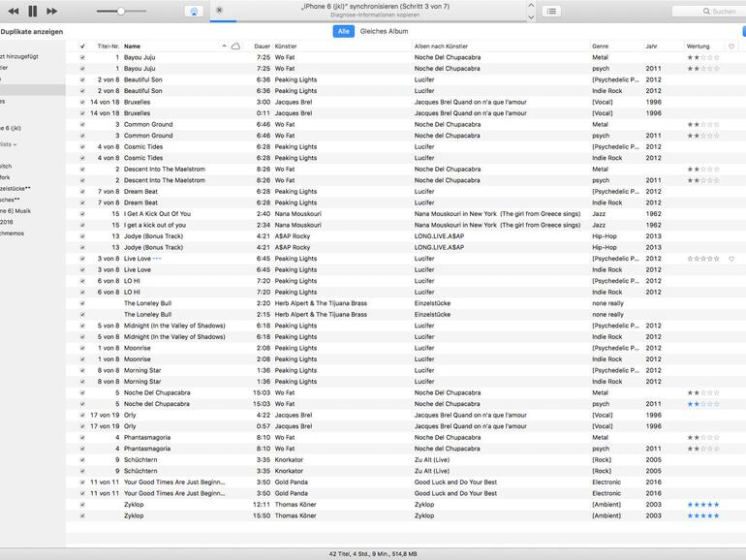Skip to the next track
746x560 pixels.
coord(52,11)
